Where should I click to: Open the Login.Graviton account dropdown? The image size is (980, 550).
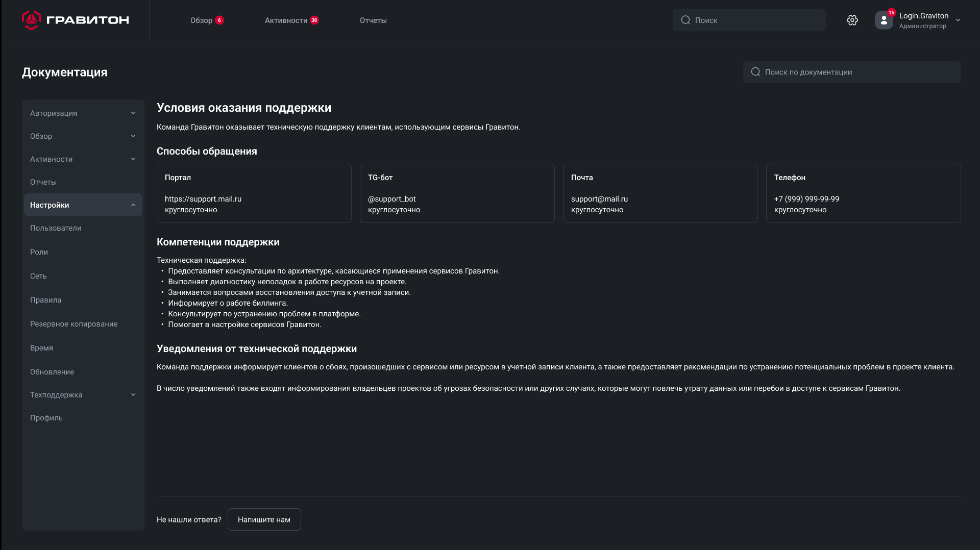click(958, 20)
